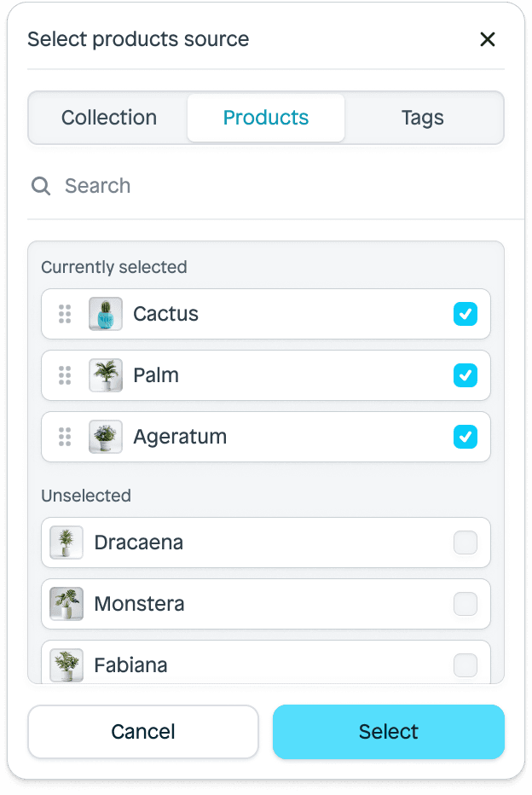Deselect the Palm product

click(465, 375)
